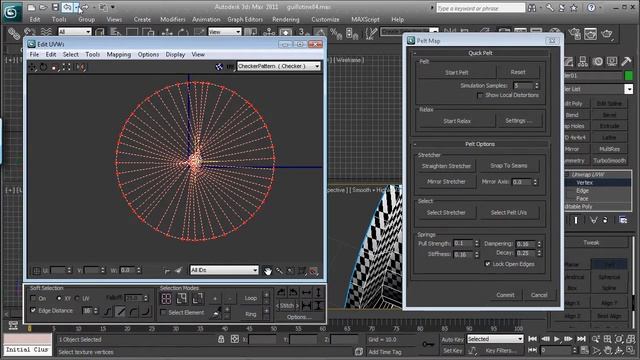Click the Zoom viewport tool icon
The width and height of the screenshot is (640, 360).
pos(596,339)
